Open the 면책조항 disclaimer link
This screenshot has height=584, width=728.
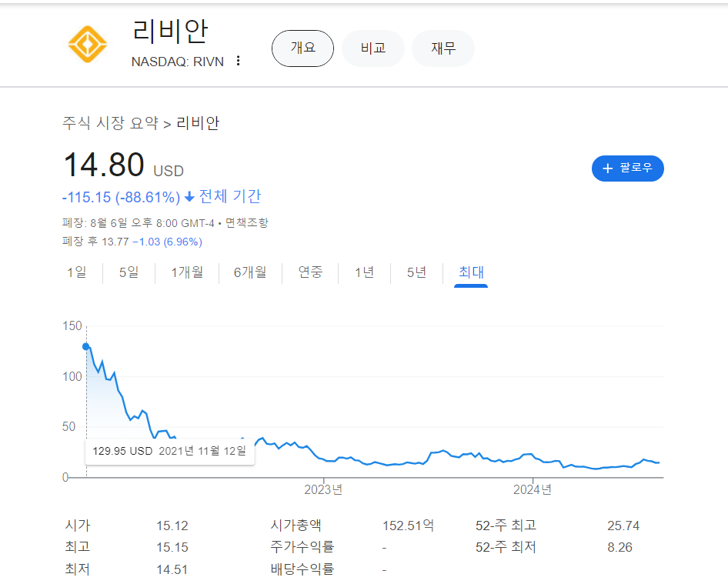(x=247, y=223)
